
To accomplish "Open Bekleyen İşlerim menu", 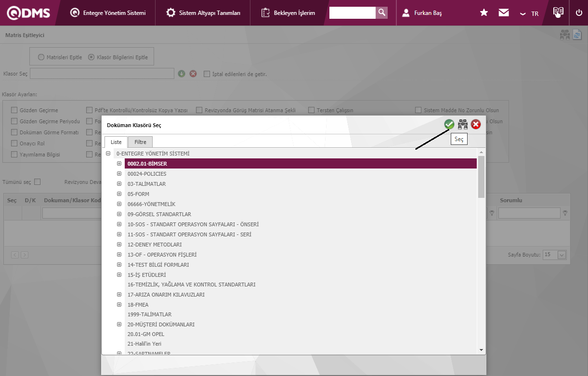I will pos(288,13).
